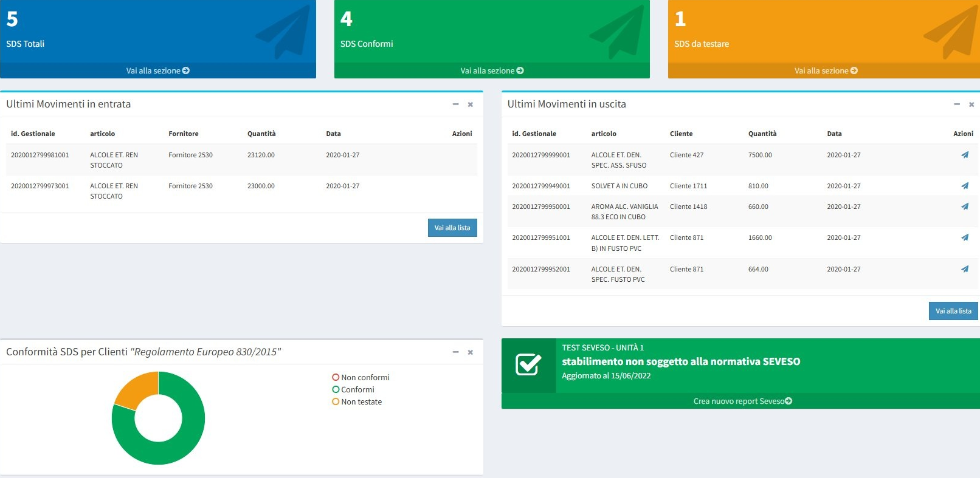
Task: Collapse Ultimi Movimenti in entrata panel
Action: click(455, 104)
